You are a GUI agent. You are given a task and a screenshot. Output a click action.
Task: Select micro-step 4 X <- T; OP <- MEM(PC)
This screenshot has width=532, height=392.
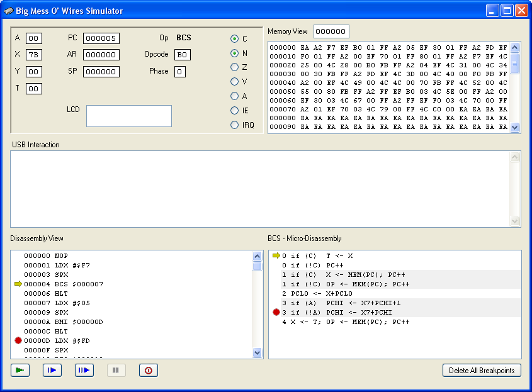pyautogui.click(x=346, y=322)
